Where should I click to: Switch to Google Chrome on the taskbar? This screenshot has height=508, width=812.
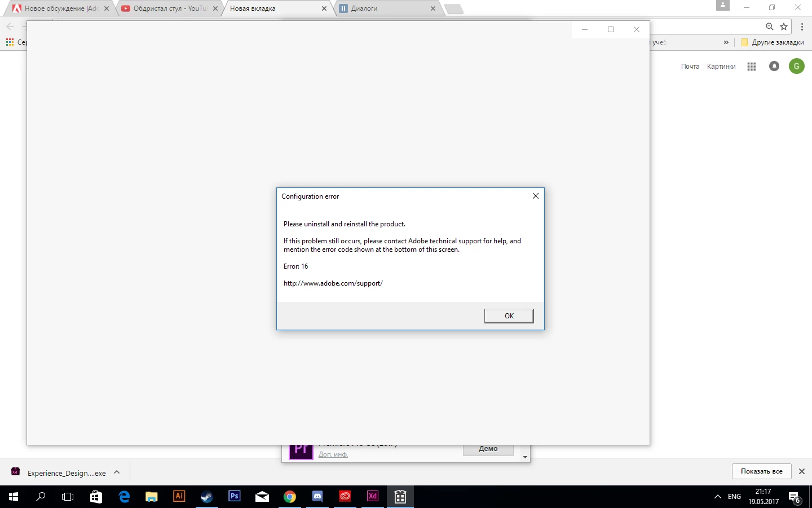pos(290,497)
